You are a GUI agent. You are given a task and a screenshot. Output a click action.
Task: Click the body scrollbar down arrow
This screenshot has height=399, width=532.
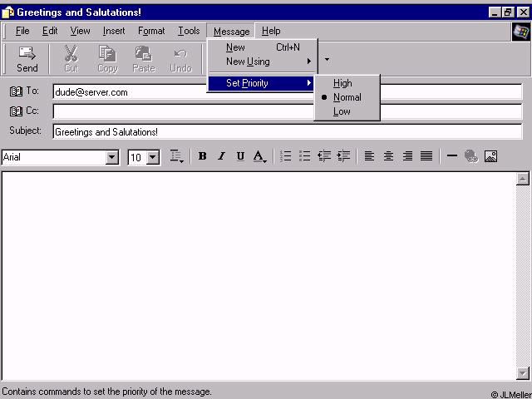pyautogui.click(x=523, y=373)
